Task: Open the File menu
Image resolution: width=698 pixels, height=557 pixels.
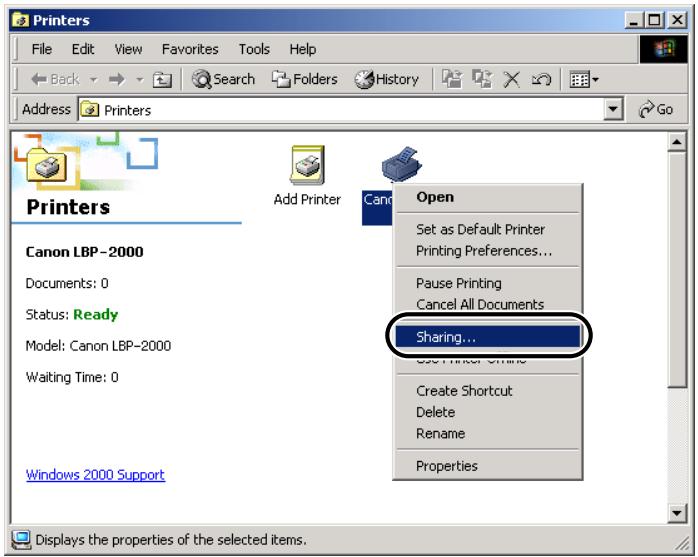Action: pos(42,49)
